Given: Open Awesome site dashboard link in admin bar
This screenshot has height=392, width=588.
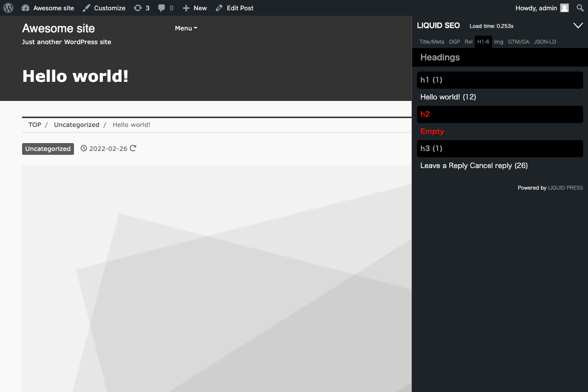Looking at the screenshot, I should pyautogui.click(x=48, y=8).
